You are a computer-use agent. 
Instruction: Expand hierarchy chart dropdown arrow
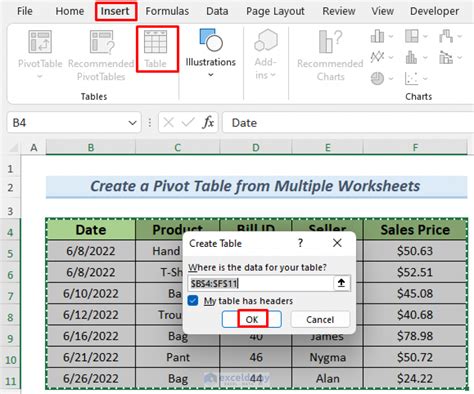(x=425, y=36)
